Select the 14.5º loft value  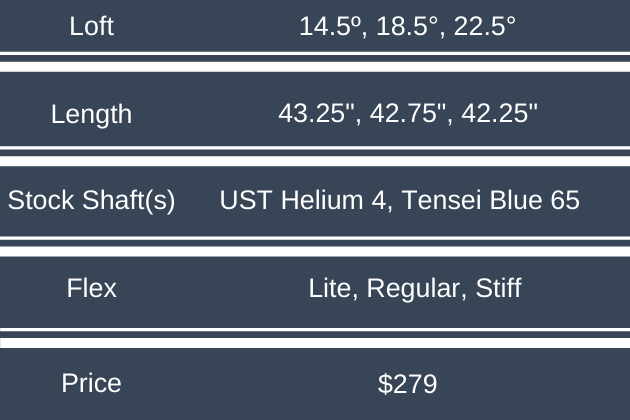[331, 27]
